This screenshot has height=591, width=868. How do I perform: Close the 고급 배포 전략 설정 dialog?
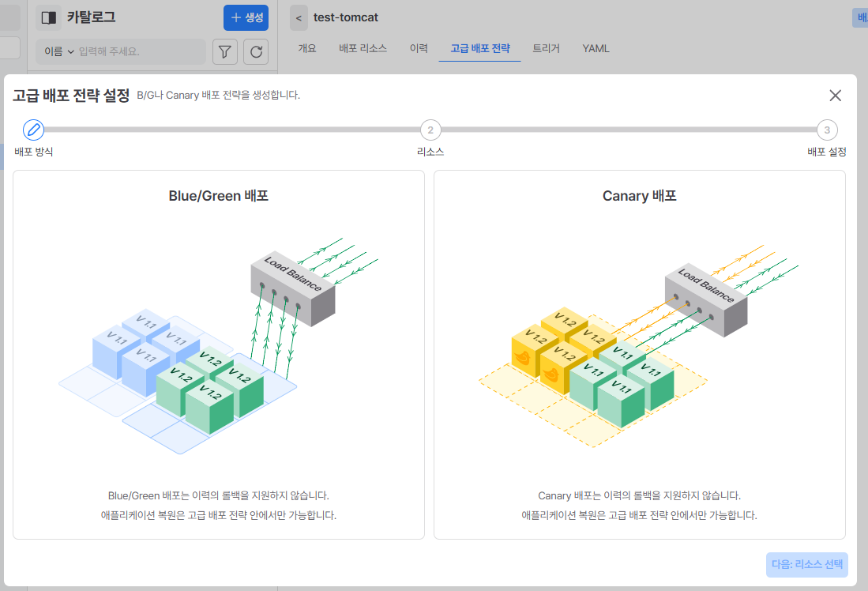pos(836,96)
